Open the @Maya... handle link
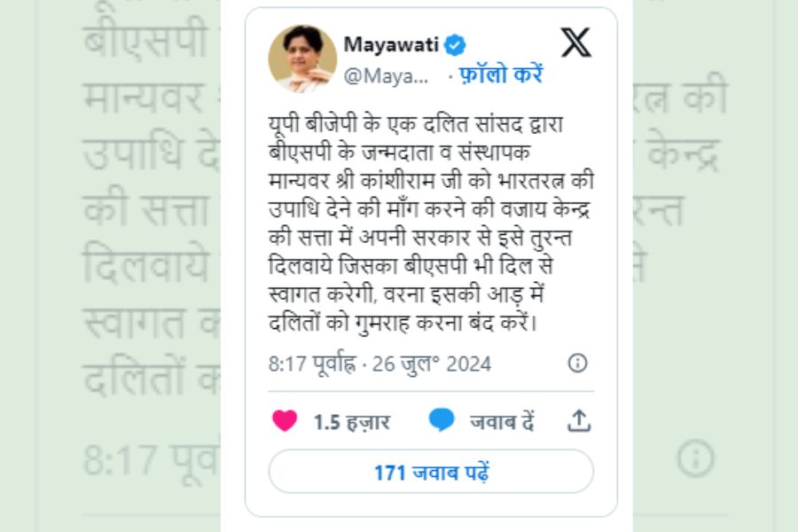This screenshot has height=532, width=798. pos(386,76)
